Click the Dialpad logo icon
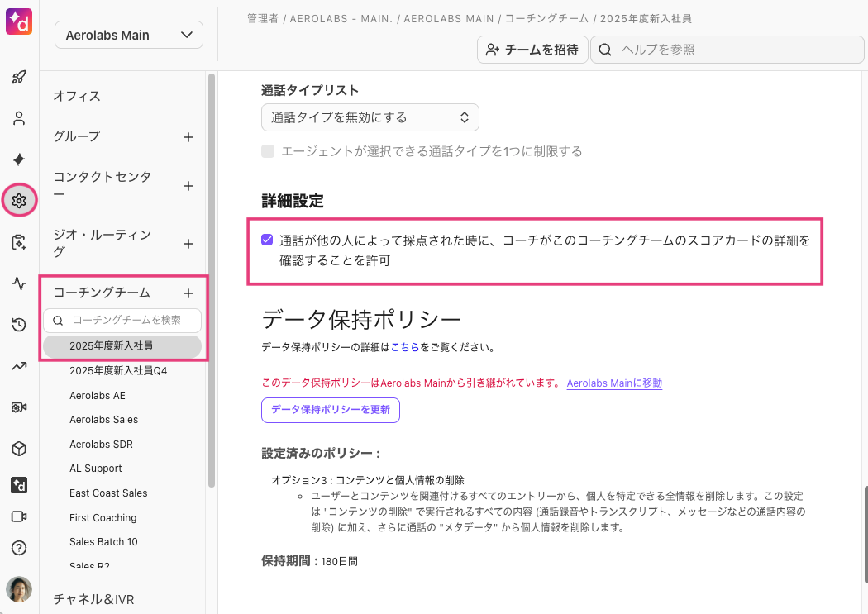This screenshot has height=614, width=868. [19, 21]
